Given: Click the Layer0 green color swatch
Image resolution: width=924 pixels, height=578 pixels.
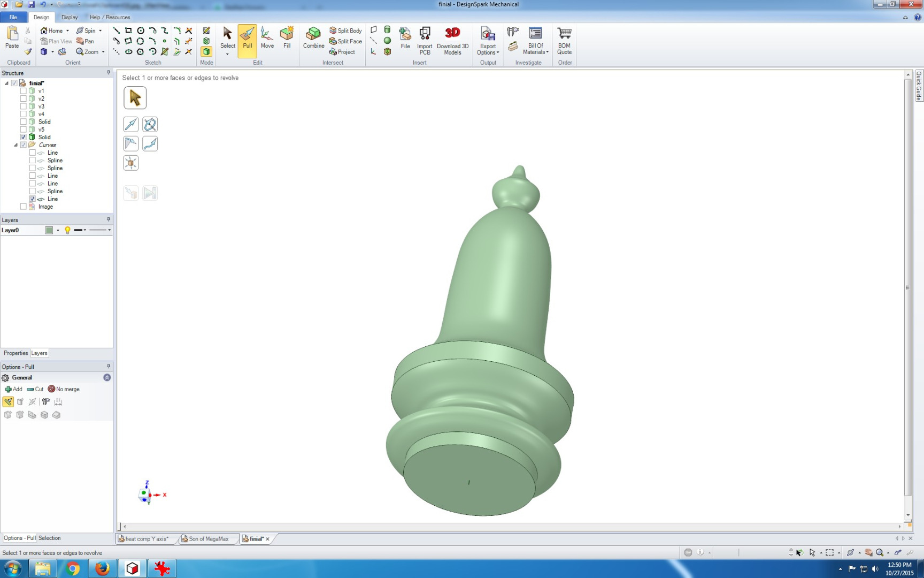Looking at the screenshot, I should pos(49,230).
